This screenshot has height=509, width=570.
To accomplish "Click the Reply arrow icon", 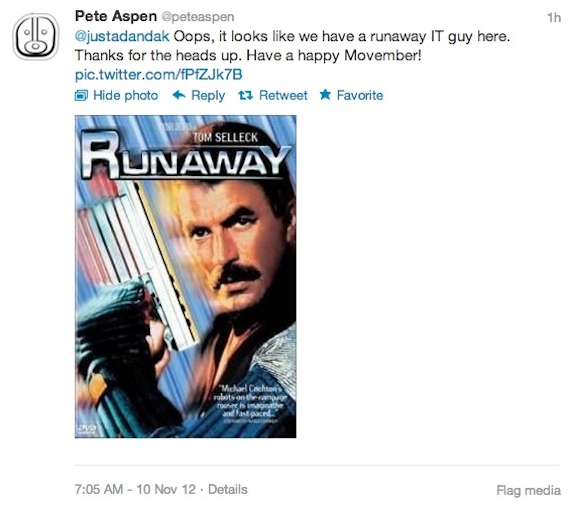I will point(179,95).
